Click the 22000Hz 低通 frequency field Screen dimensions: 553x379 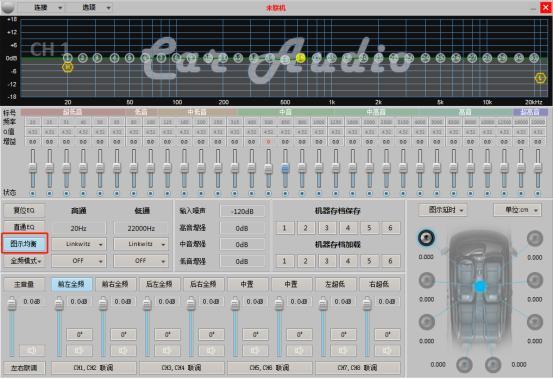pos(141,228)
